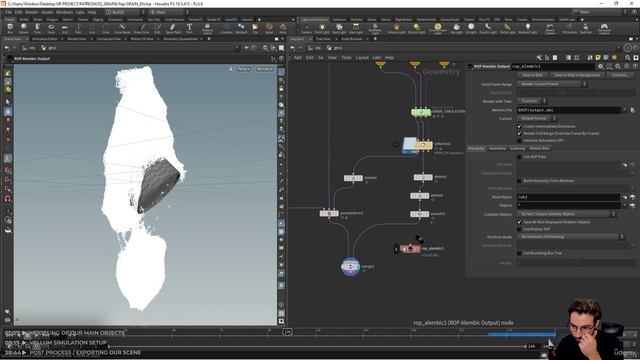The height and width of the screenshot is (360, 640).
Task: Select the Torus shelf tool
Action: point(51,28)
